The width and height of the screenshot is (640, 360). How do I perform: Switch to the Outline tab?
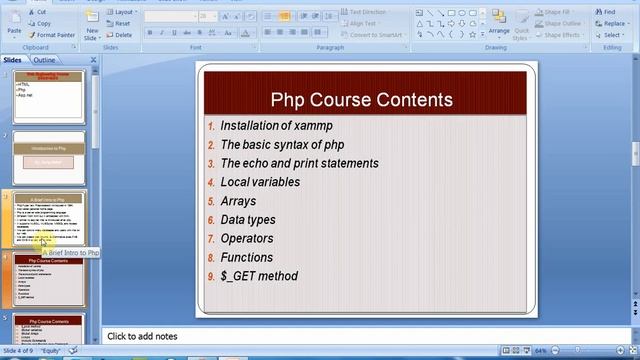[44, 60]
